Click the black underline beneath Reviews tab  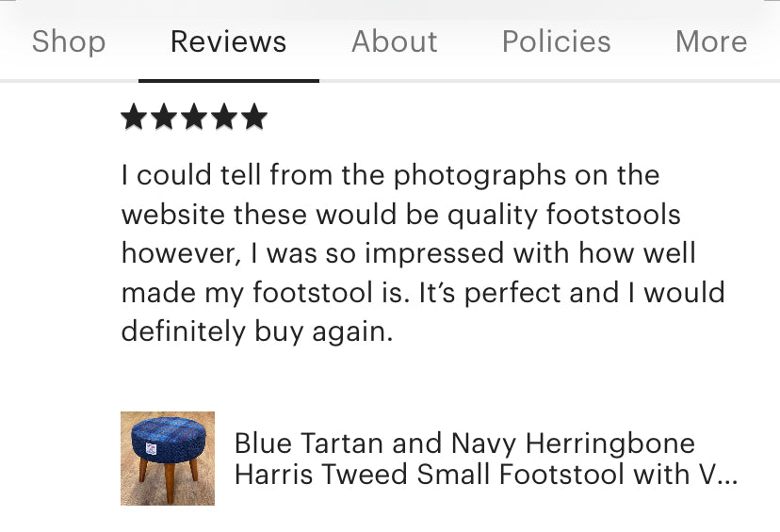[x=229, y=81]
